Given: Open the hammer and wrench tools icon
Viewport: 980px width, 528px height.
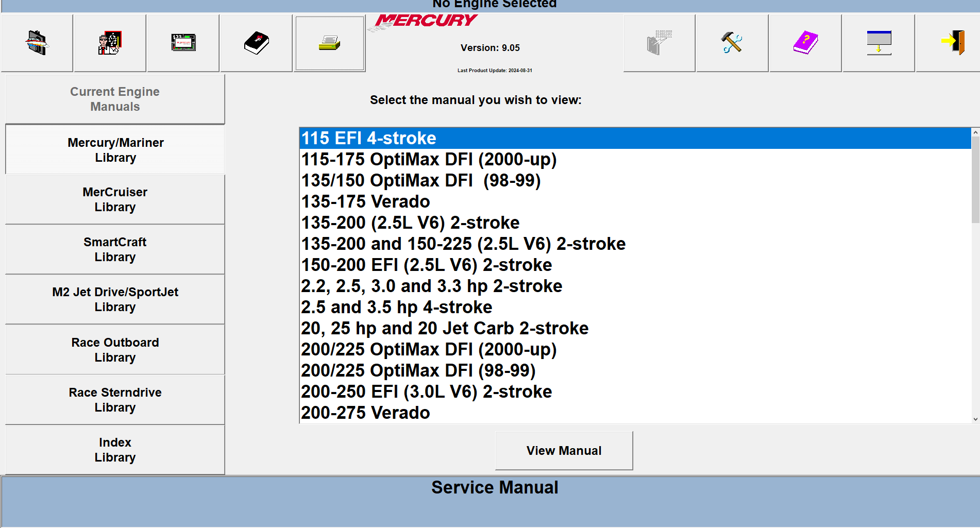Looking at the screenshot, I should tap(732, 43).
